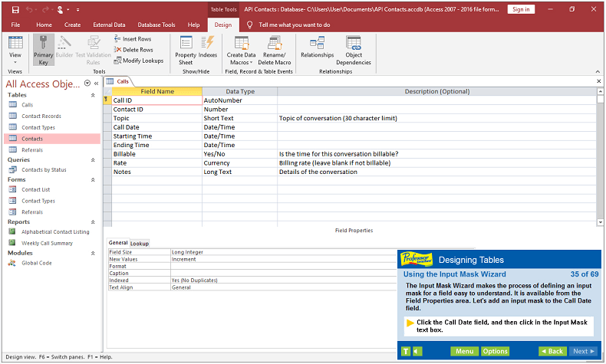Switch to the Create tab
606x364 pixels.
(x=73, y=25)
